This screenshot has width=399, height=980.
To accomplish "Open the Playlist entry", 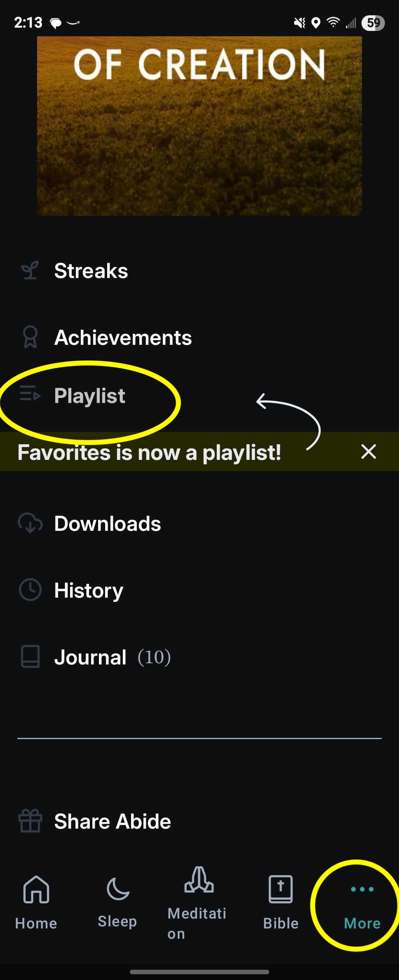I will [199, 395].
